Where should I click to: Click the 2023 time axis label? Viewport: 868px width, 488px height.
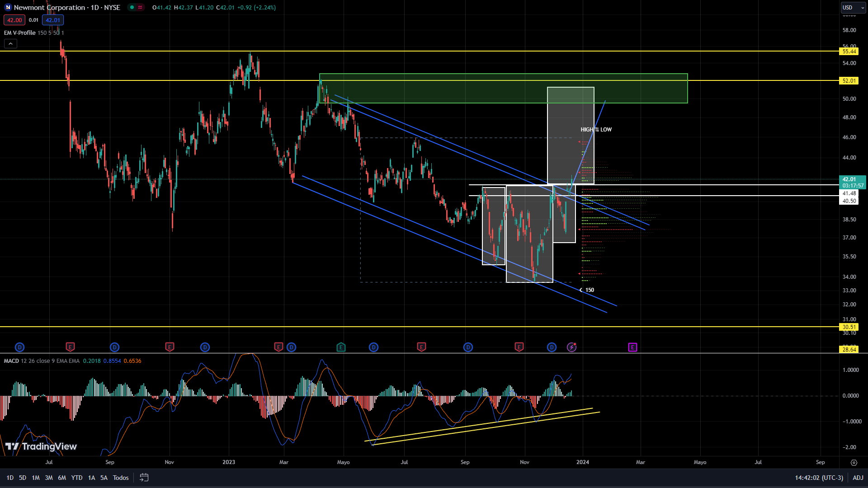[229, 462]
